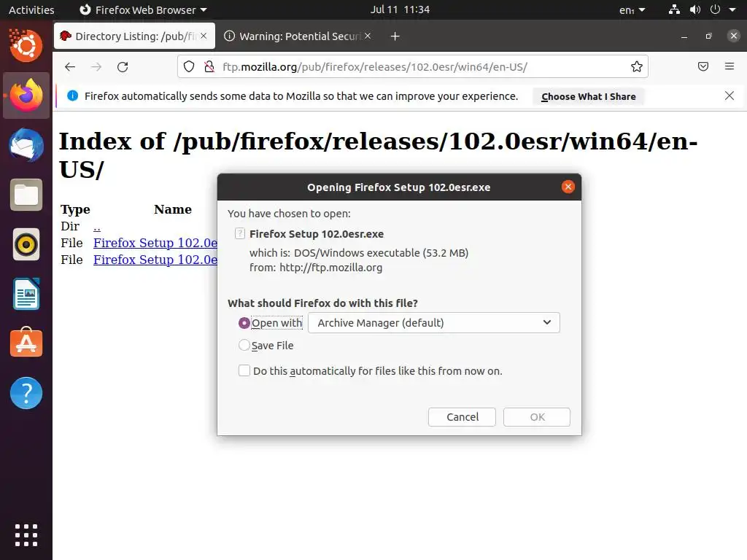This screenshot has height=560, width=747.
Task: Switch to Warning: Potential Security tab
Action: (298, 36)
